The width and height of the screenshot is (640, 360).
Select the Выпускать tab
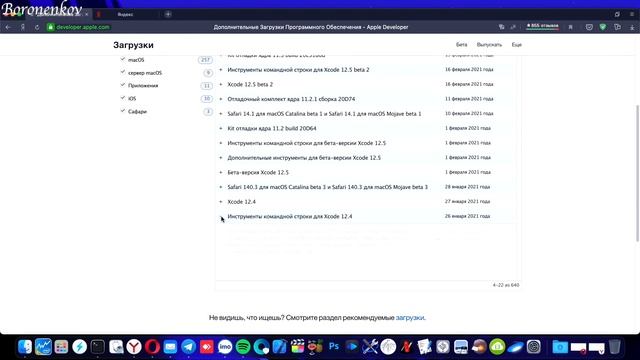click(489, 44)
